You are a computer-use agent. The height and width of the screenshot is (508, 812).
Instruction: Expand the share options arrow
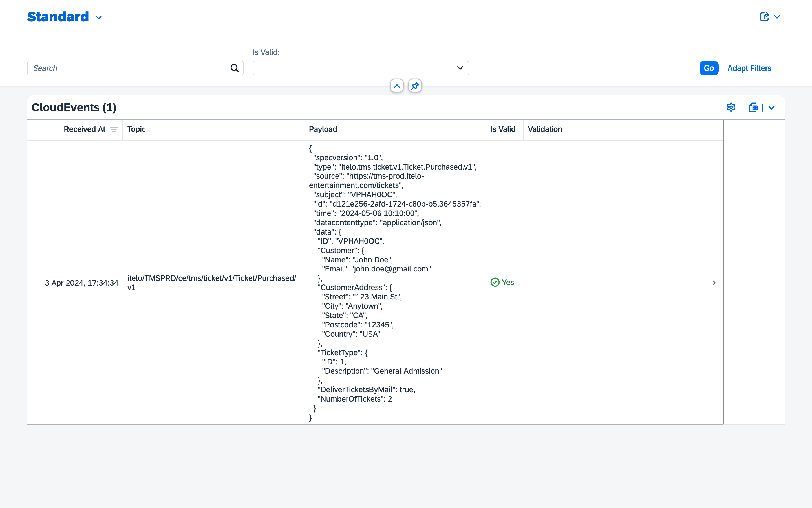click(x=777, y=17)
